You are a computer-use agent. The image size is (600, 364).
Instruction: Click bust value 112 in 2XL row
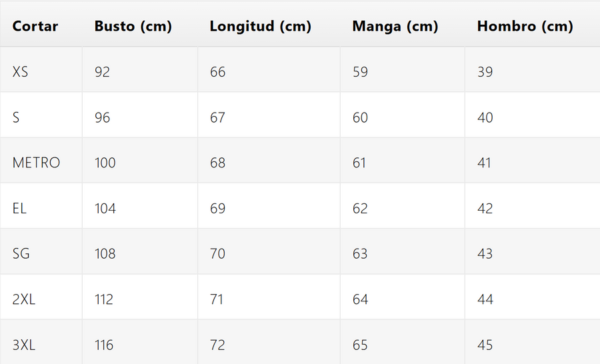104,299
